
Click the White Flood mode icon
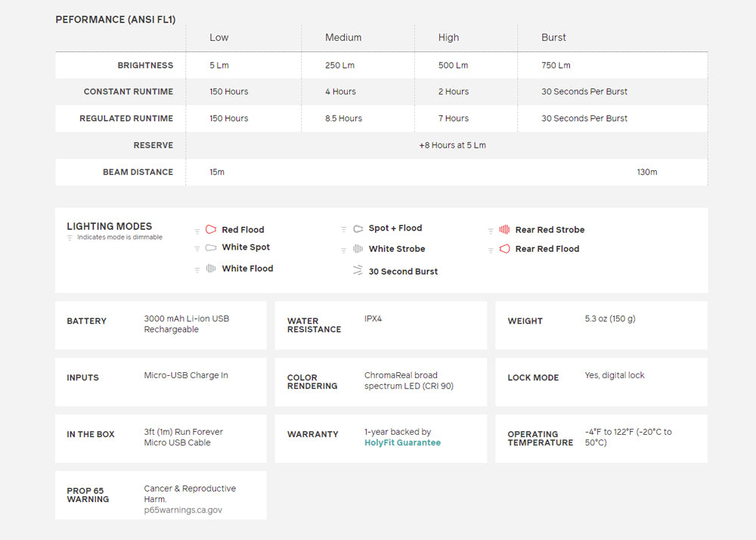[211, 268]
